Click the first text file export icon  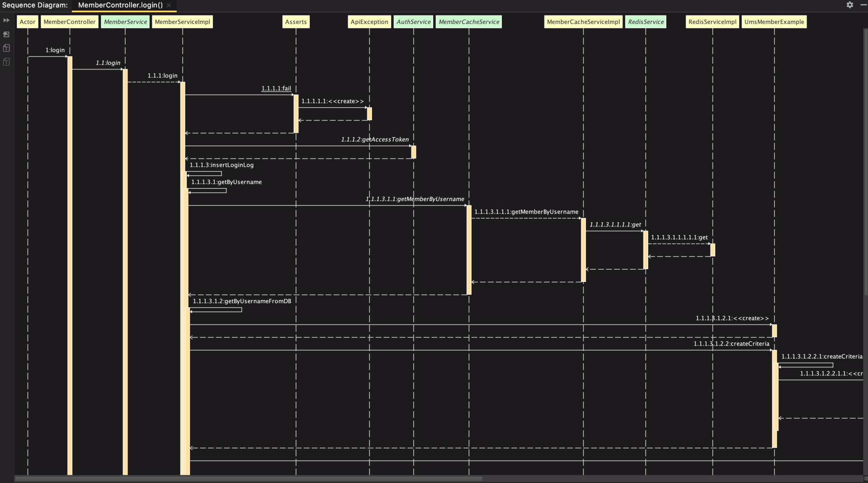[x=6, y=48]
